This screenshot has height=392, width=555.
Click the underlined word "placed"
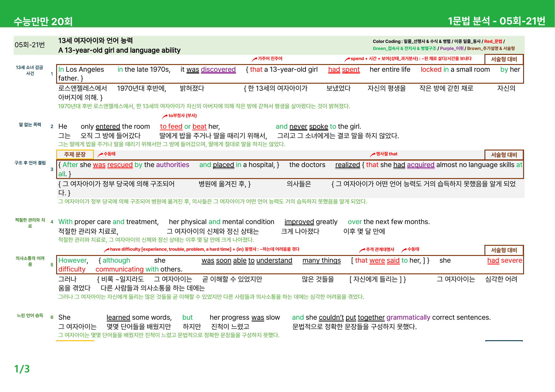pyautogui.click(x=223, y=165)
